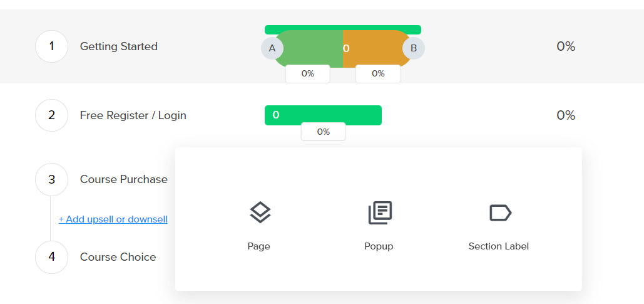Click step number 1 circle
This screenshot has height=304, width=644.
click(x=51, y=46)
